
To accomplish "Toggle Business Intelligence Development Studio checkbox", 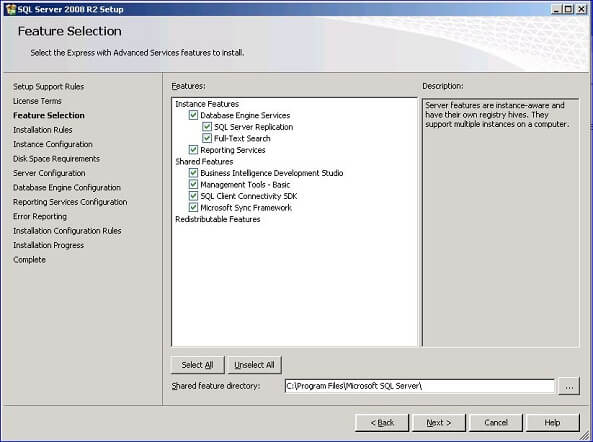I will click(193, 173).
